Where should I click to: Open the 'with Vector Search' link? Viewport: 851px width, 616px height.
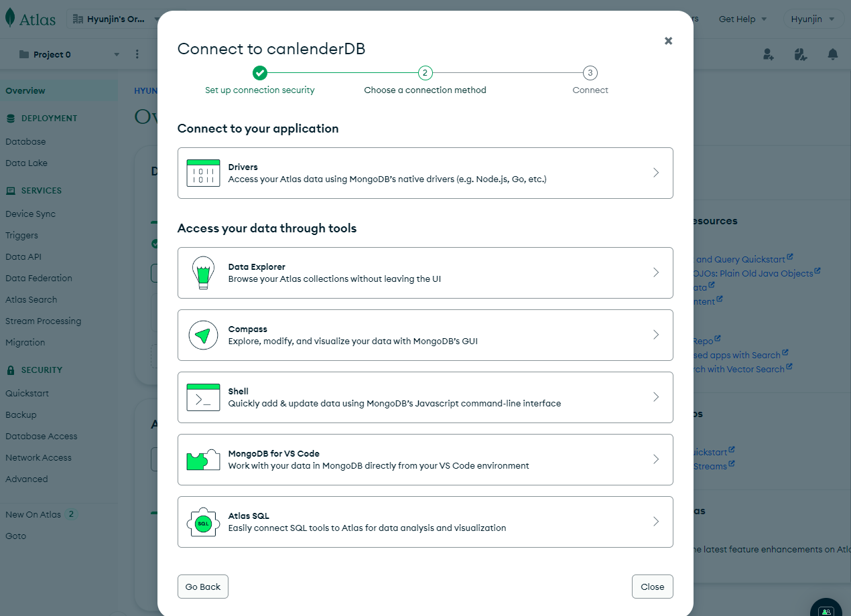pos(742,369)
